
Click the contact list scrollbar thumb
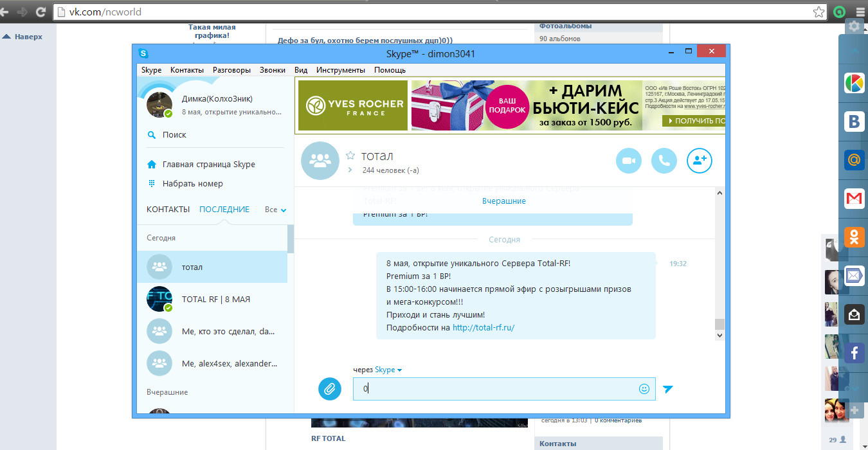291,239
